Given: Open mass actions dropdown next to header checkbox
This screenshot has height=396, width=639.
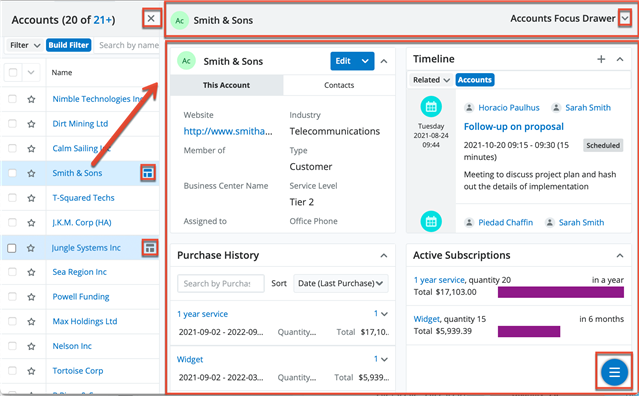Looking at the screenshot, I should (x=31, y=73).
